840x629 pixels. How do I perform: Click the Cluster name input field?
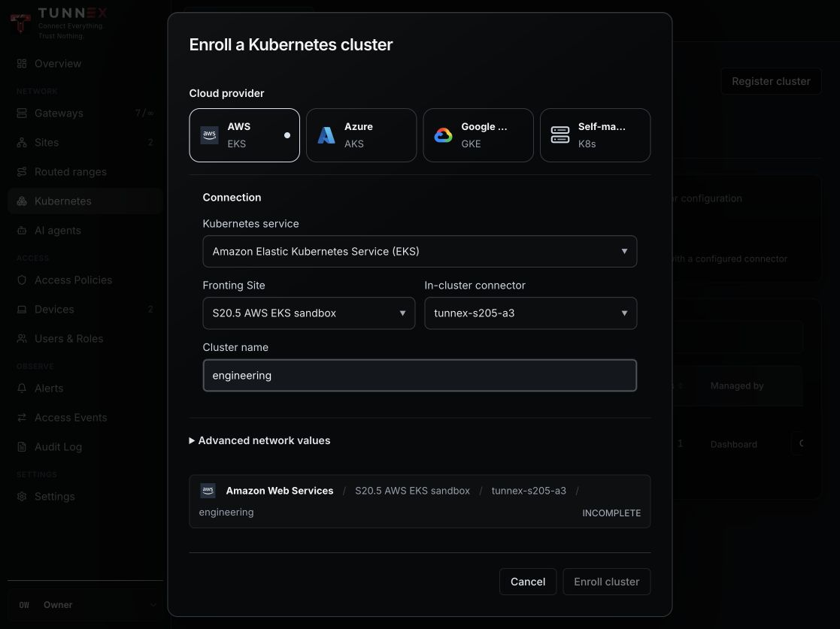coord(420,375)
